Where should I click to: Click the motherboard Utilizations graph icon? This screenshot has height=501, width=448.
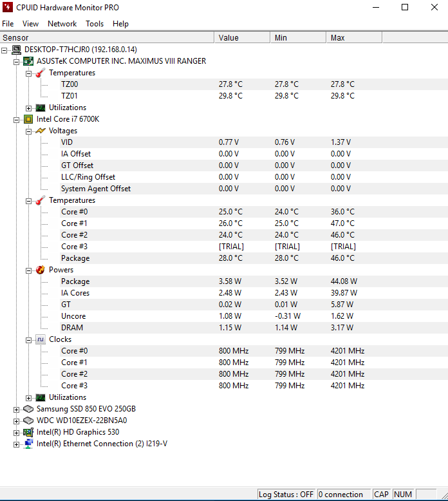point(41,108)
